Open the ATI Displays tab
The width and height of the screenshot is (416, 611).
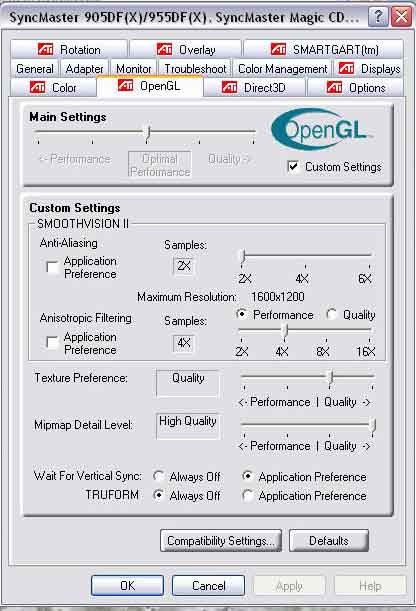click(368, 68)
